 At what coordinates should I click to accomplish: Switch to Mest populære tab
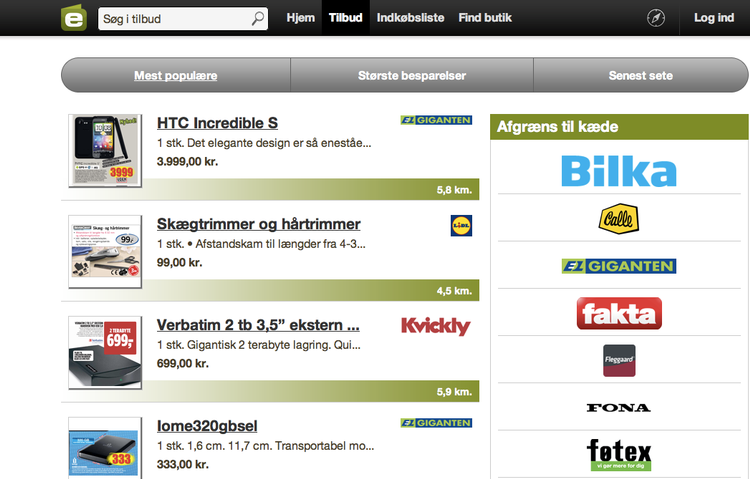[176, 75]
